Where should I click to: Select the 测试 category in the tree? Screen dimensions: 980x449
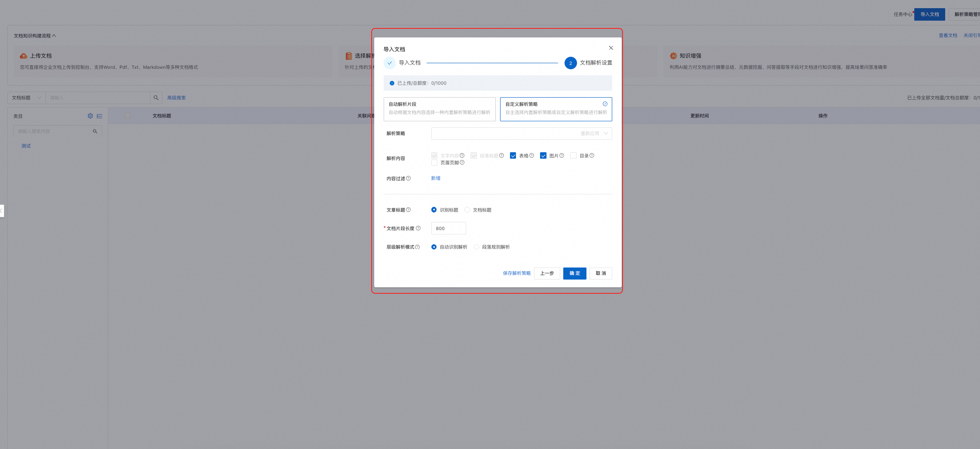pyautogui.click(x=26, y=146)
